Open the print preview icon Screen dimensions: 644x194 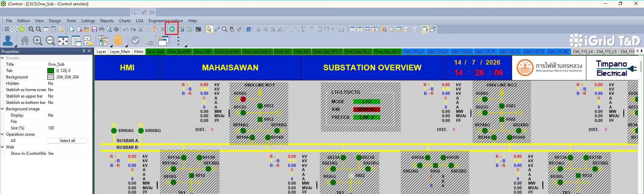pyautogui.click(x=109, y=29)
